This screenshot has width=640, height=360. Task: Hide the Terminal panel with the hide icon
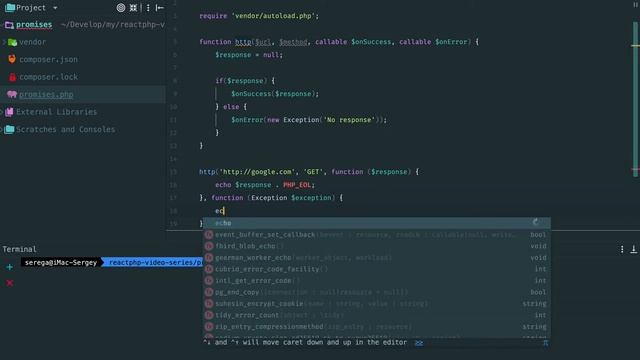tap(633, 249)
